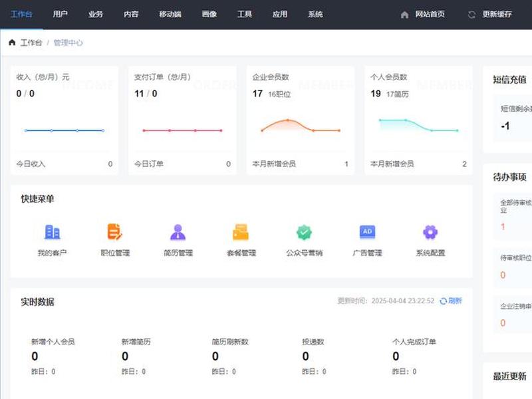Click the 更新时间 timestamp

[386, 301]
